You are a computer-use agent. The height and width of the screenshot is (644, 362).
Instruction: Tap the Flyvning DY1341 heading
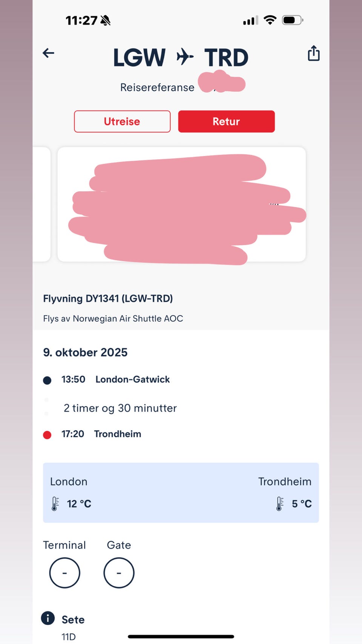click(108, 298)
